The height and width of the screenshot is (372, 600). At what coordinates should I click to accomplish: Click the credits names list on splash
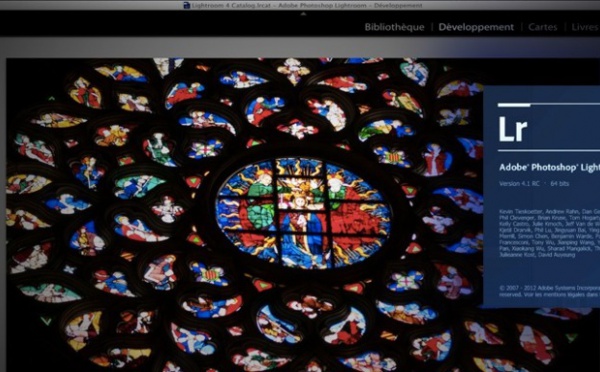549,233
